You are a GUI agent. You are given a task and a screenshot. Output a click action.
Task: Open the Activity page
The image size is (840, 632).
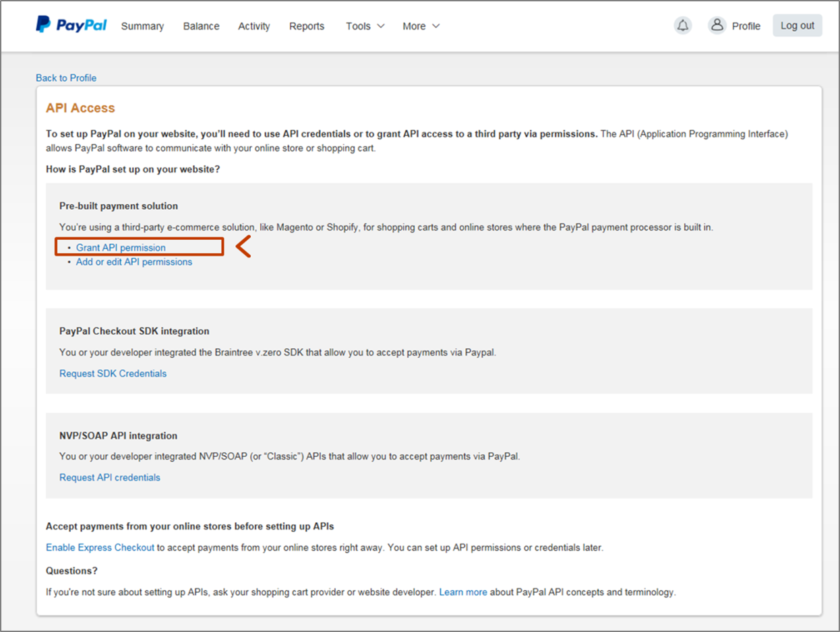[x=254, y=26]
